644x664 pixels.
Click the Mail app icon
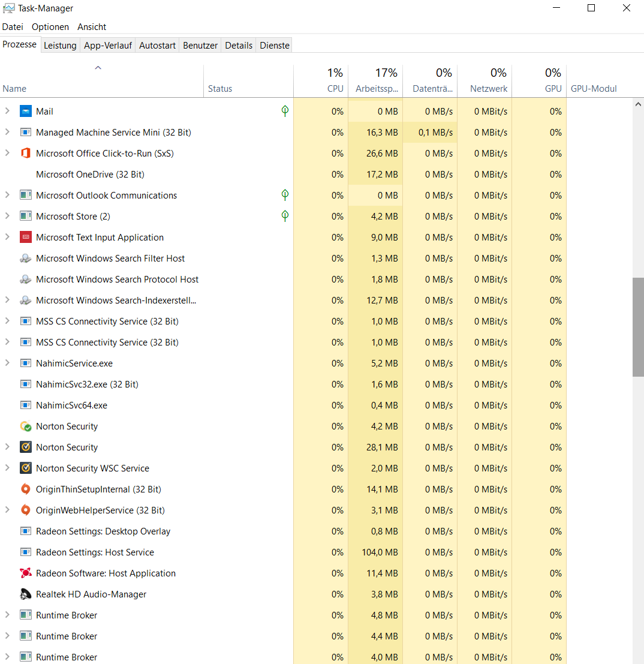coord(26,112)
